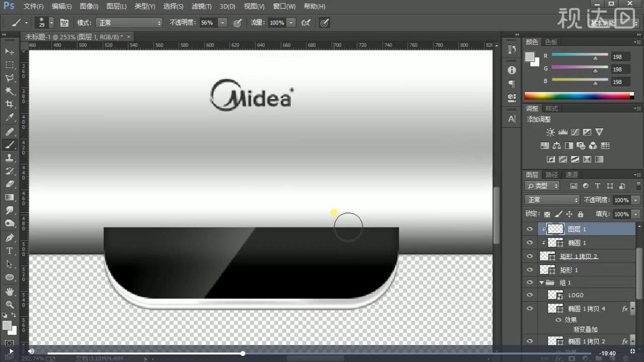Open the Paragraph panel icon
The height and width of the screenshot is (362, 644).
[512, 84]
